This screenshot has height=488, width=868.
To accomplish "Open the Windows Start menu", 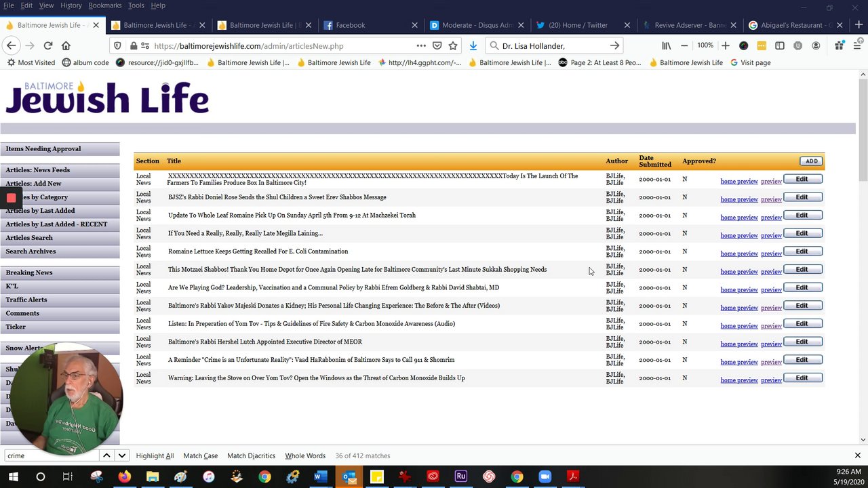I will (13, 476).
